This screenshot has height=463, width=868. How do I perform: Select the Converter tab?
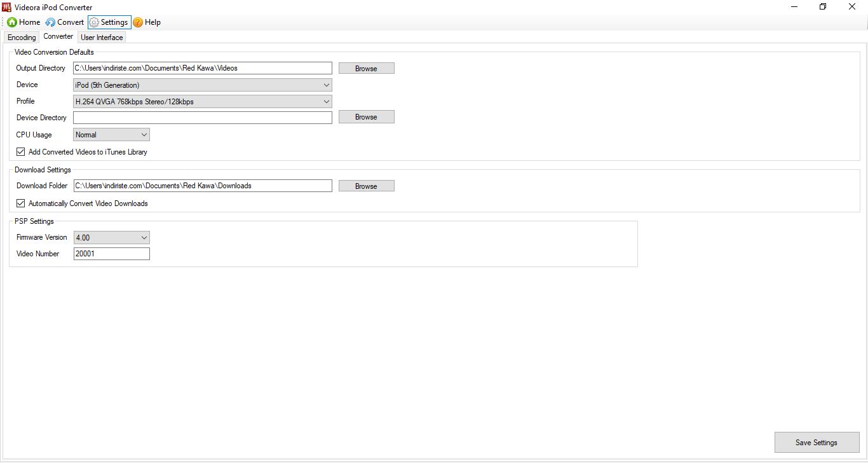pos(58,36)
